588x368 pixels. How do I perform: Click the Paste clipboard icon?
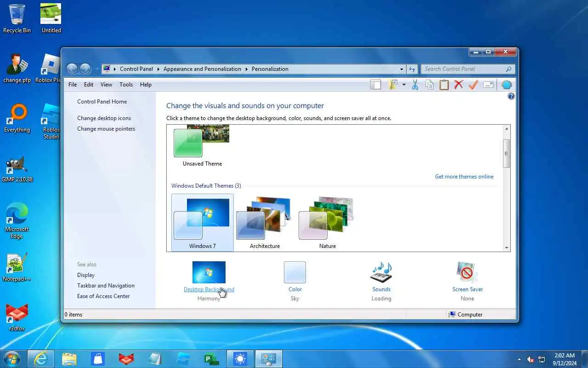coord(444,85)
